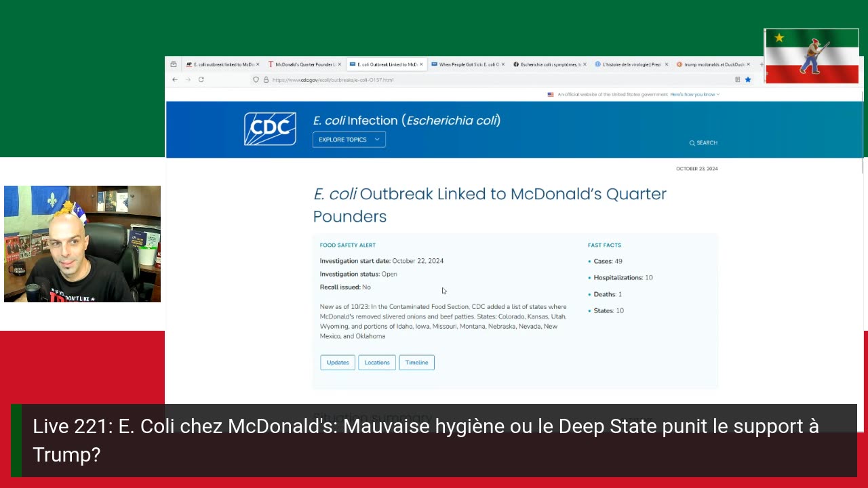Viewport: 868px width, 488px height.
Task: Click the tracking protection shield icon
Action: [256, 79]
